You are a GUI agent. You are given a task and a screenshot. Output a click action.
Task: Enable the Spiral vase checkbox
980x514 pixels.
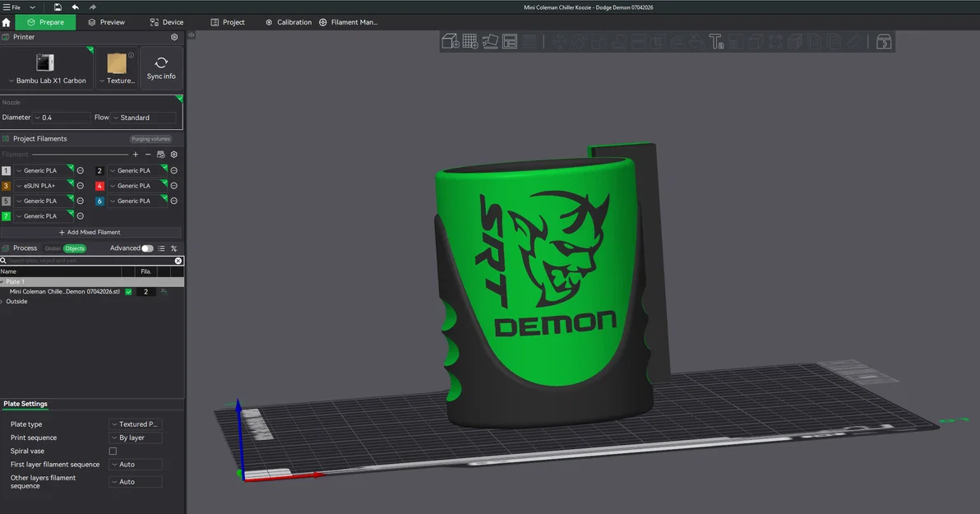click(113, 451)
